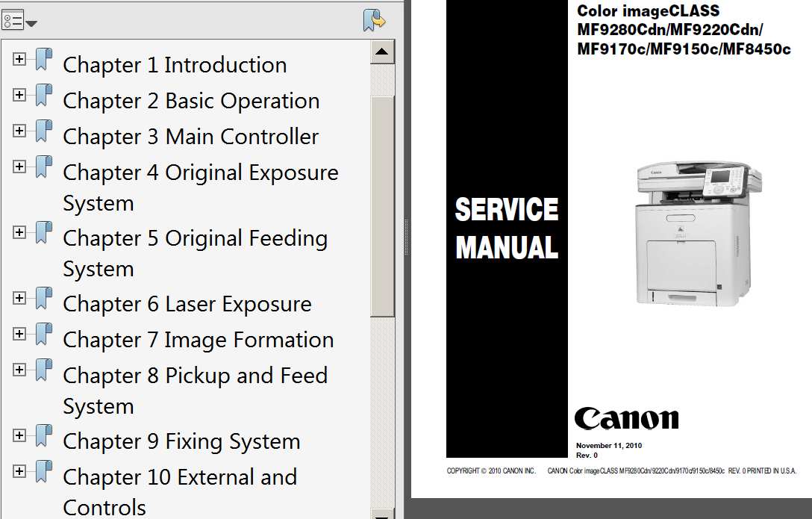Click bookmark icon beside Chapter 5 Original Feeding
The height and width of the screenshot is (519, 812).
point(44,232)
